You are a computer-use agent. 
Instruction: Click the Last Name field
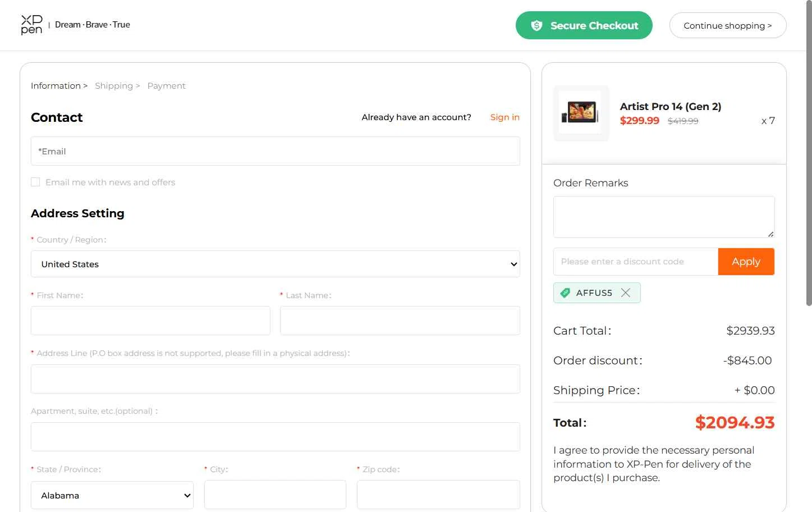[400, 321]
